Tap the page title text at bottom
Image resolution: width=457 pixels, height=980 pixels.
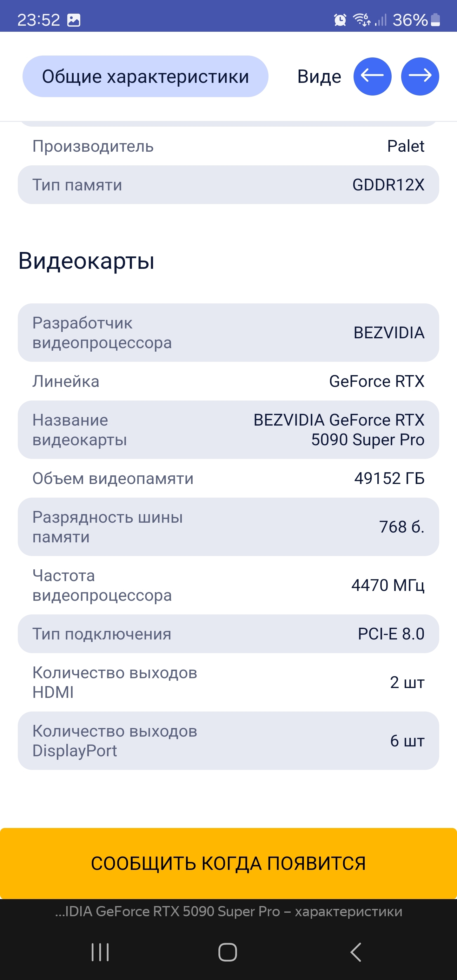(x=228, y=911)
